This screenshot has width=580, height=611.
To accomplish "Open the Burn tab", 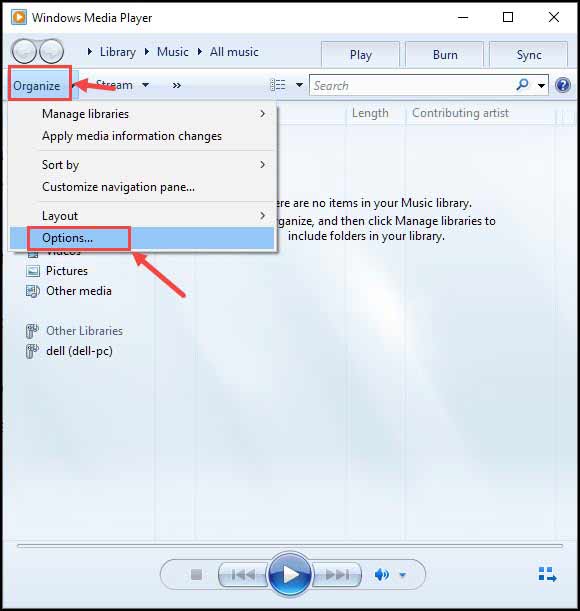I will coord(445,55).
